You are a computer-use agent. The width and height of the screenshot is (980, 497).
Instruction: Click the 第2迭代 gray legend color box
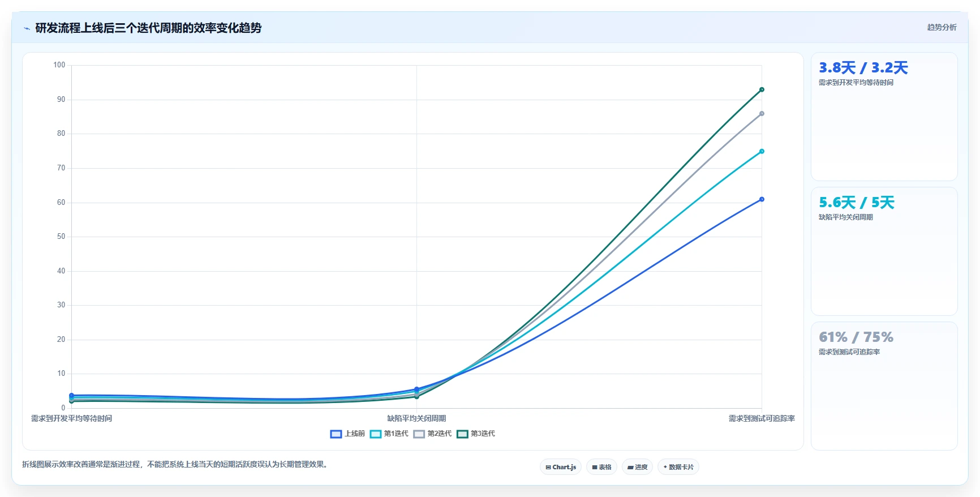click(419, 434)
